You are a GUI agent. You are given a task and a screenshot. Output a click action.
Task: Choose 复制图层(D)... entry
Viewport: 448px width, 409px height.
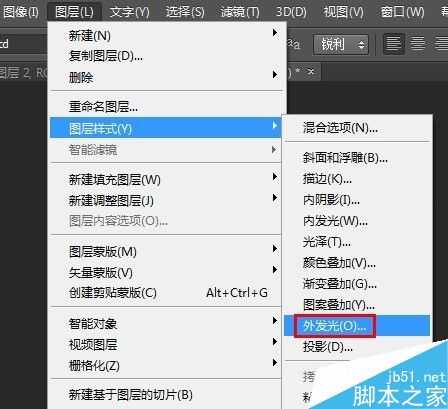(x=167, y=56)
